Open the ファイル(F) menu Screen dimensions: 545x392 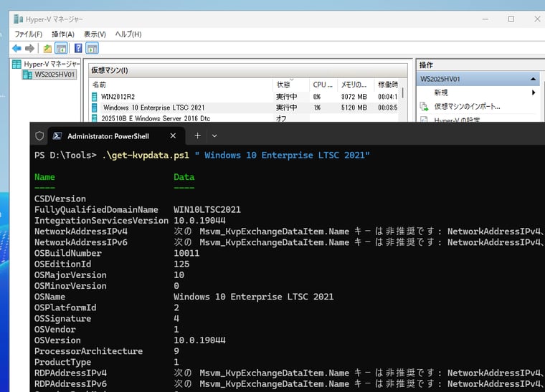29,34
